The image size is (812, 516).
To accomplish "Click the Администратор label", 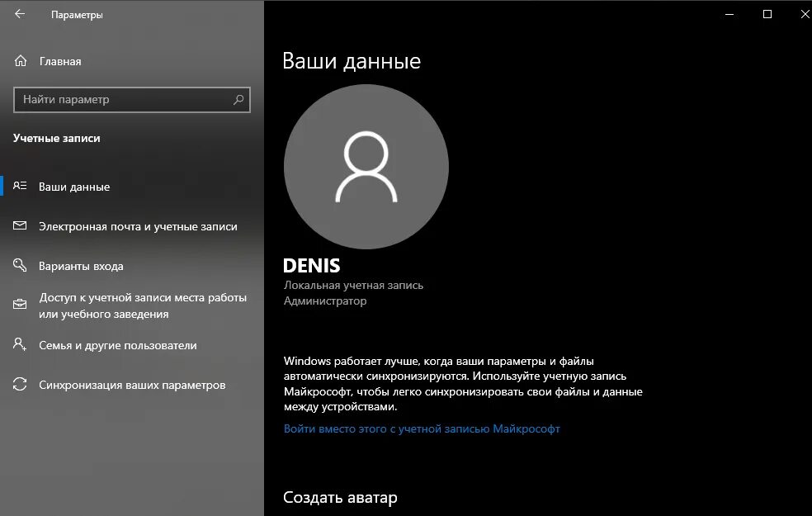I will (x=325, y=301).
